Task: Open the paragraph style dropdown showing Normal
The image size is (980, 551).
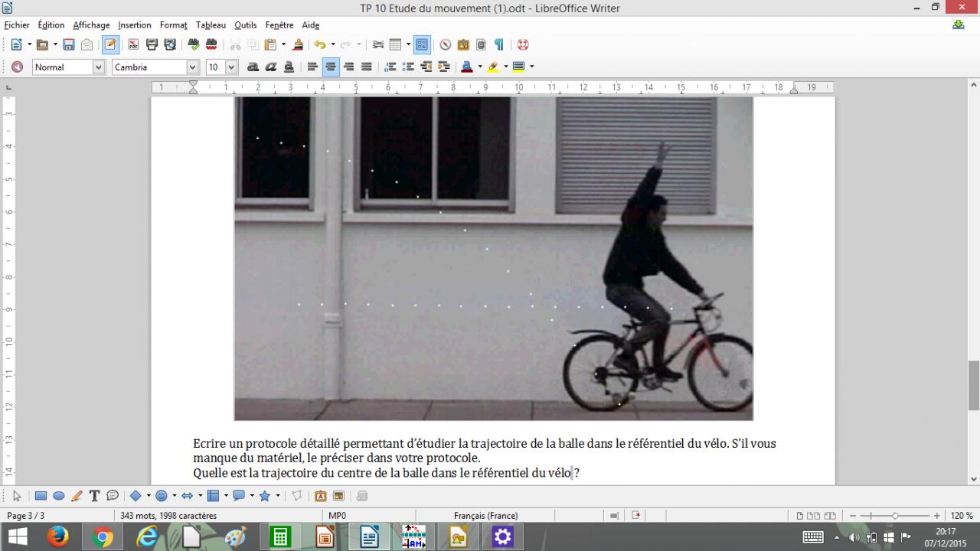Action: (98, 67)
